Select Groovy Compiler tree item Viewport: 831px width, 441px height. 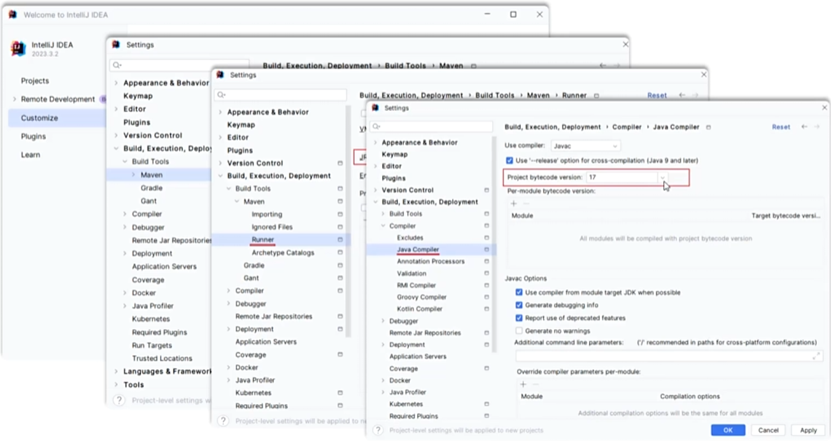(x=421, y=297)
